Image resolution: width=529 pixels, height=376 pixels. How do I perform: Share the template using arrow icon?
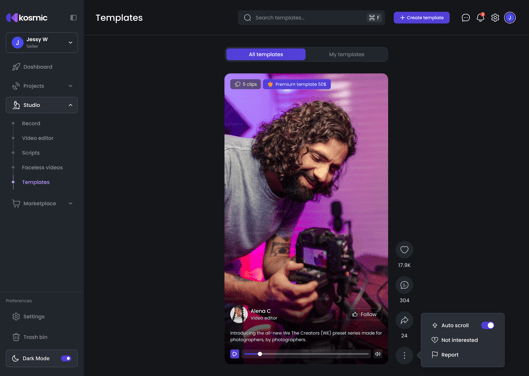point(404,320)
